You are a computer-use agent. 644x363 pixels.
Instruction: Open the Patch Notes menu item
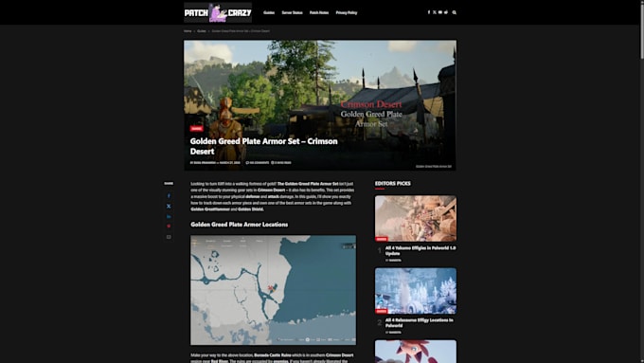coord(319,12)
